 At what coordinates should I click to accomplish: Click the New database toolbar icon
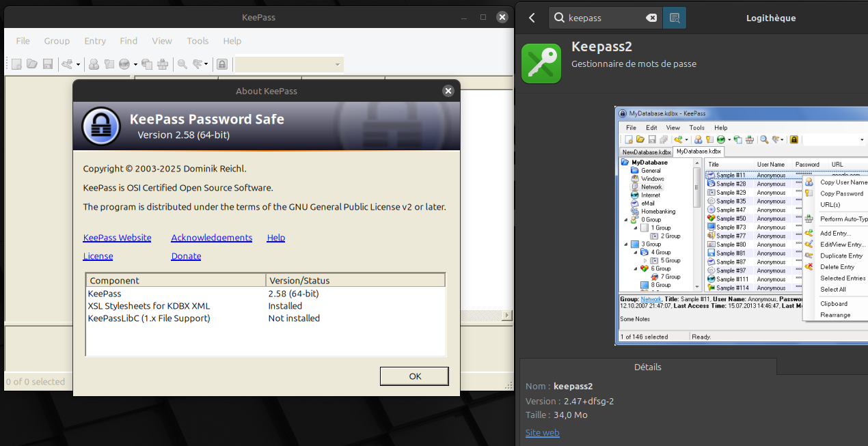pos(16,64)
